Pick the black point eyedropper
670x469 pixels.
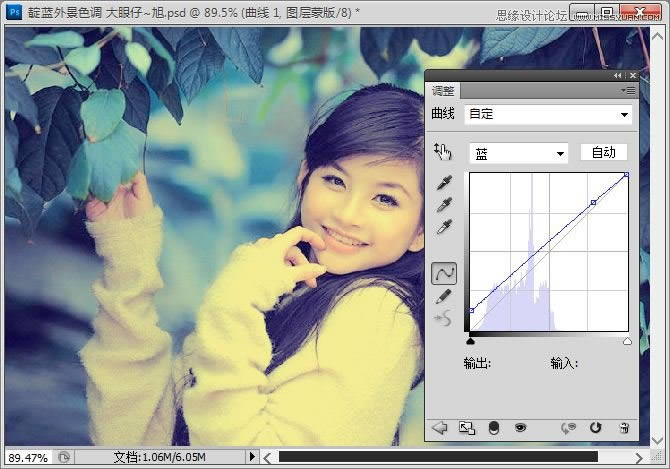(445, 184)
